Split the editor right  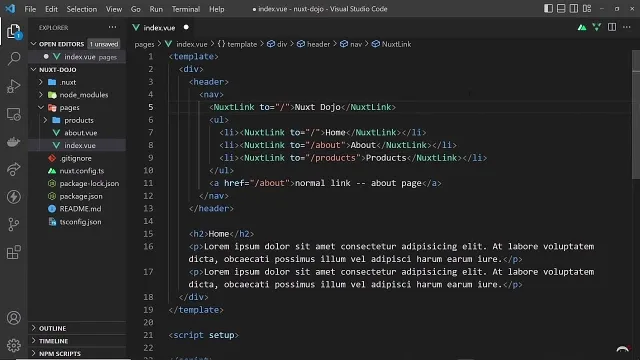(611, 27)
